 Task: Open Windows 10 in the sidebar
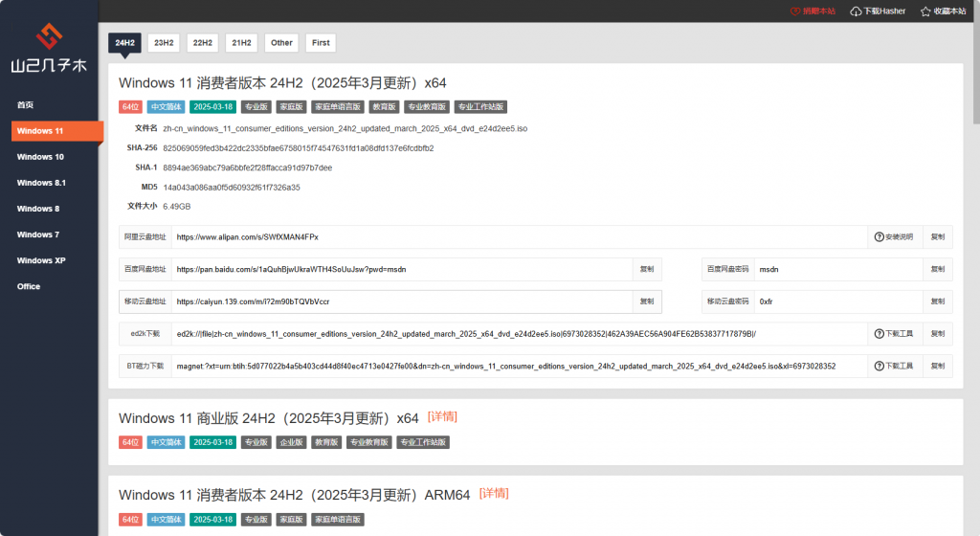click(x=40, y=157)
